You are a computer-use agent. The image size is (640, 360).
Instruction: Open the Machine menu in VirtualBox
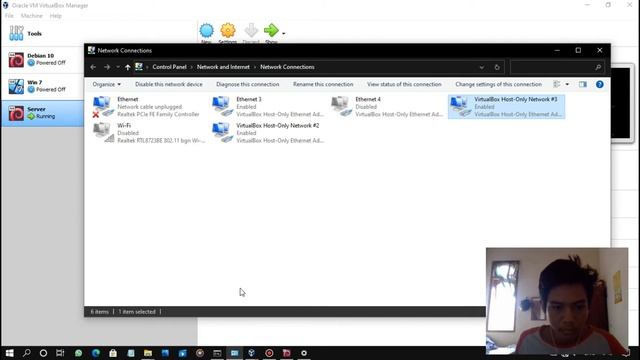pos(31,16)
